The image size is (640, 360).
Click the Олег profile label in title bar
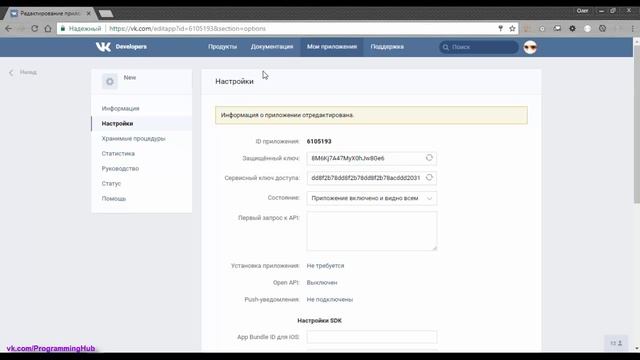pyautogui.click(x=582, y=11)
